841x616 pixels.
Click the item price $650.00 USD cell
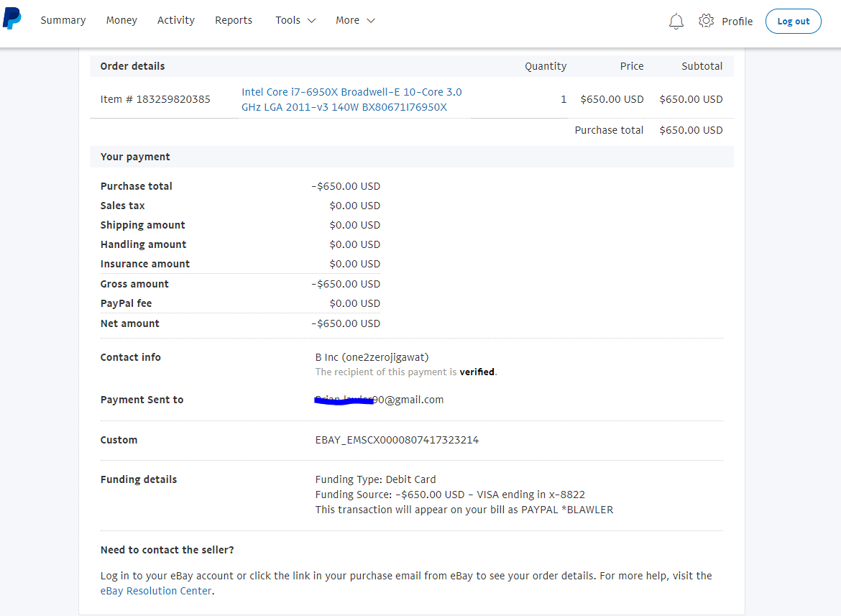612,99
